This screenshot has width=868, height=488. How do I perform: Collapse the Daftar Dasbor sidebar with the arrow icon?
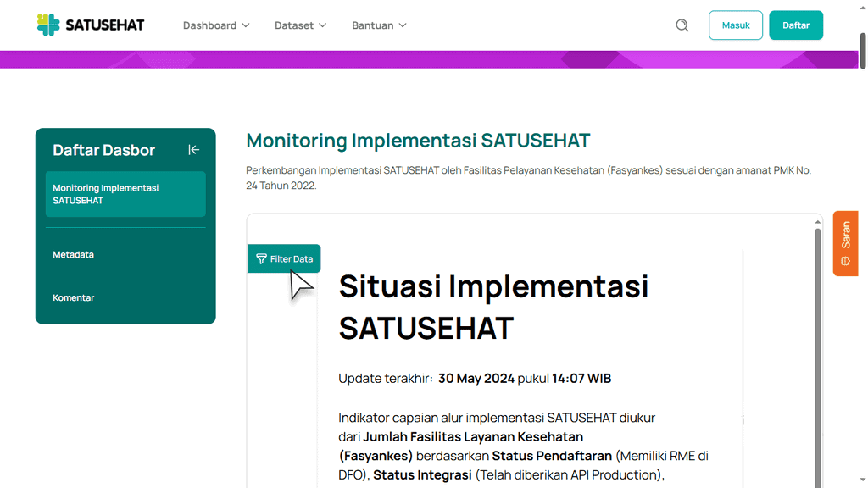(193, 149)
